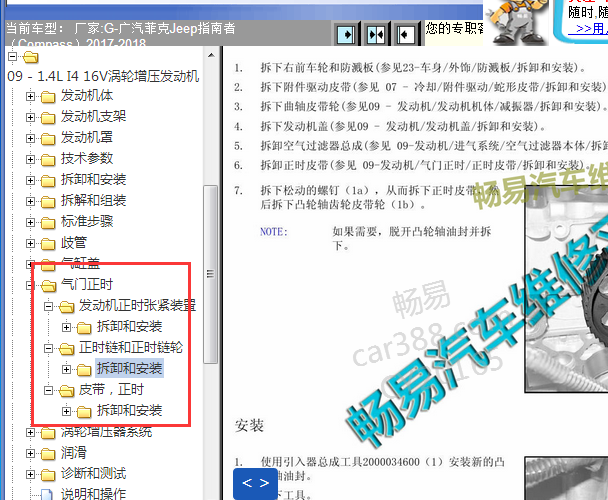Click the collapse-left pane arrow toolbar icon
The width and height of the screenshot is (608, 500).
406,35
